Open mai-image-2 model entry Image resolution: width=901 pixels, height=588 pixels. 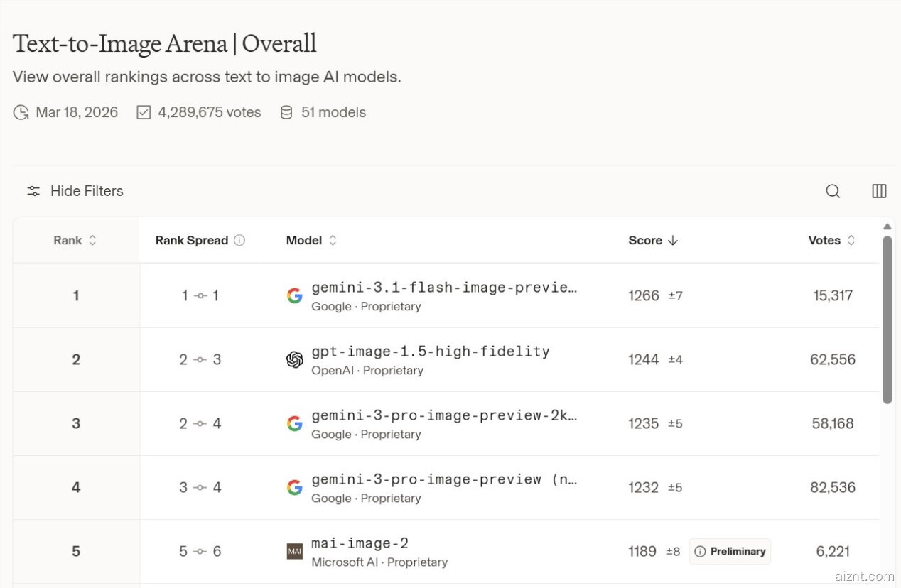pos(360,544)
